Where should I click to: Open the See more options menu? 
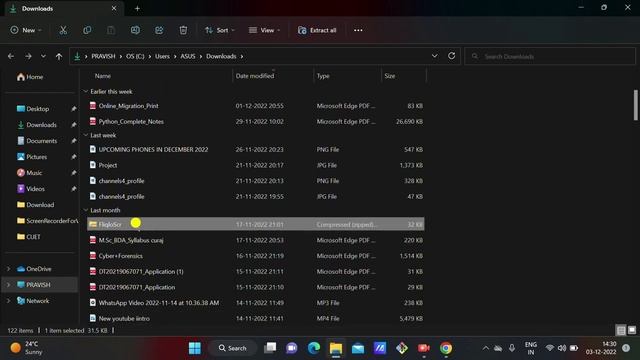tap(358, 30)
